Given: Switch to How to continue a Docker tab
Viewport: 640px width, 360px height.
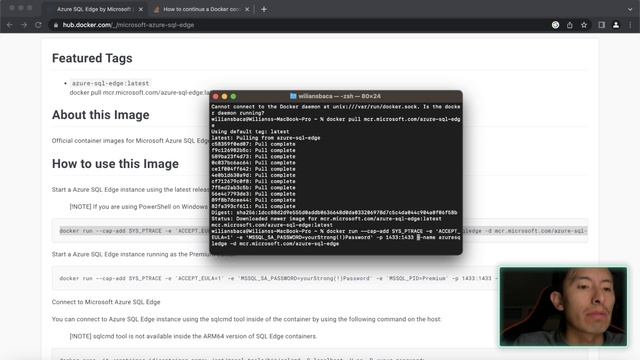Looking at the screenshot, I should coord(201,9).
